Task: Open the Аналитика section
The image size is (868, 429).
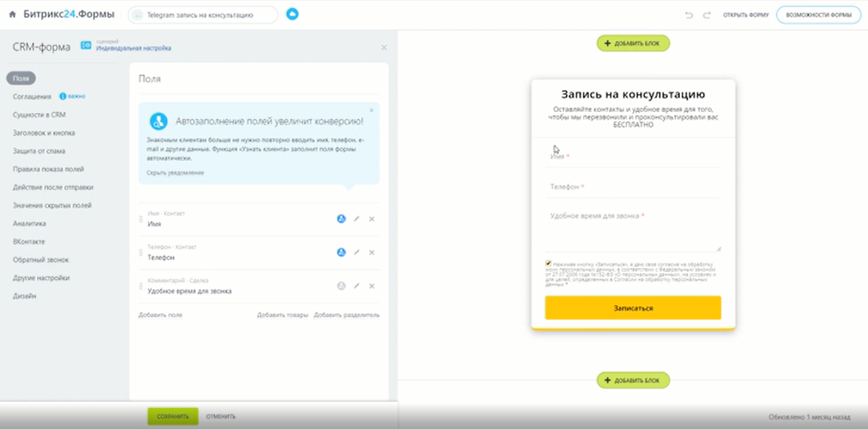Action: point(29,224)
